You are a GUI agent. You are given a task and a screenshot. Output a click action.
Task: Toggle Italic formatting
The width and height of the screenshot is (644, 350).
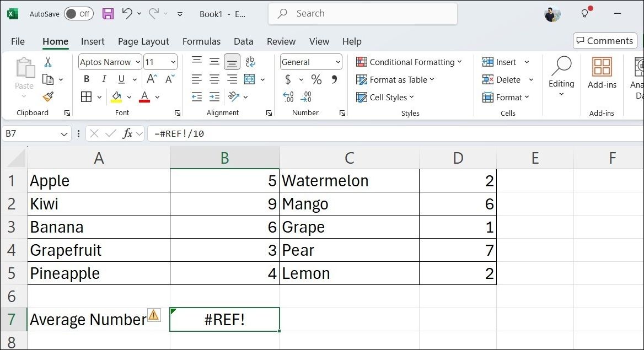104,79
